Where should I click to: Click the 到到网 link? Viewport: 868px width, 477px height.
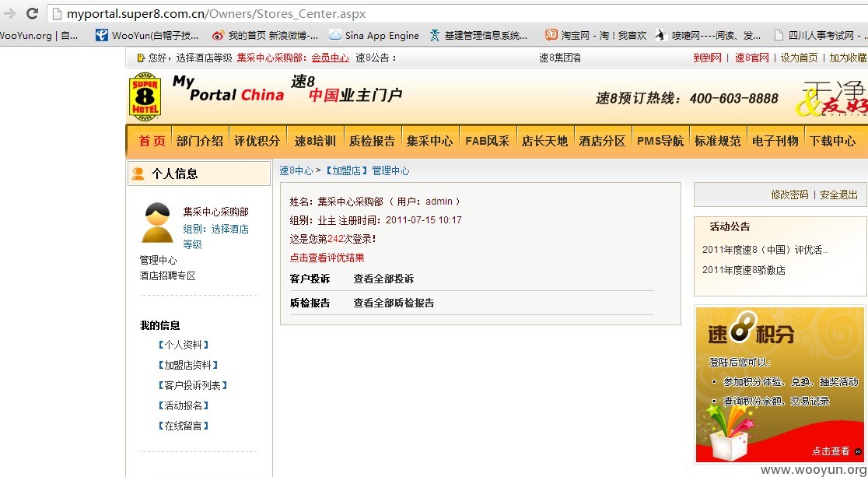coord(708,58)
